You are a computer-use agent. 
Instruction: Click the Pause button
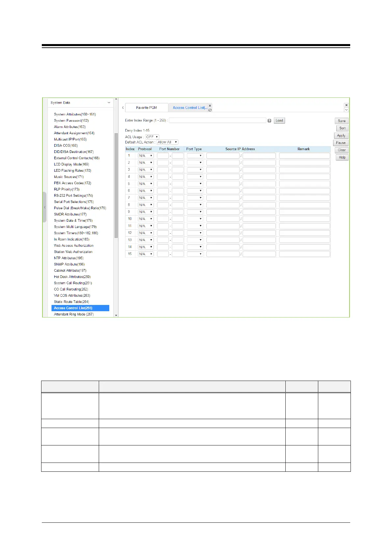[x=341, y=143]
